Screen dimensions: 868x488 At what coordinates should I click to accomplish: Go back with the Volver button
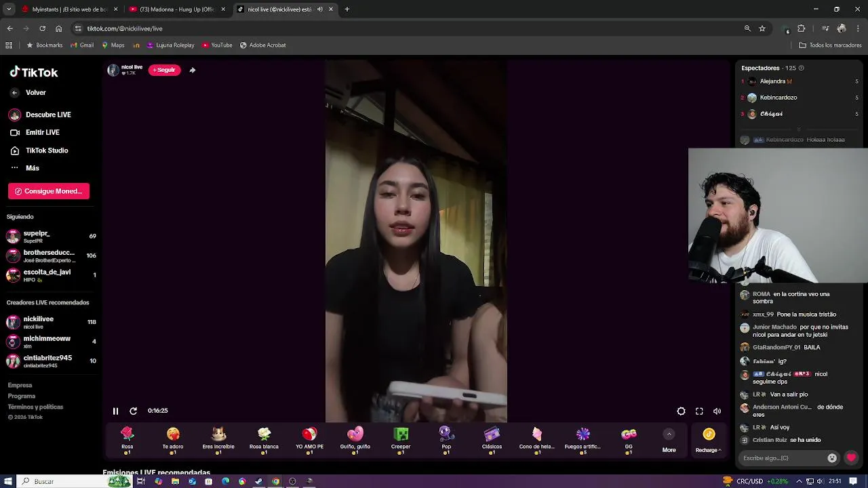[28, 93]
